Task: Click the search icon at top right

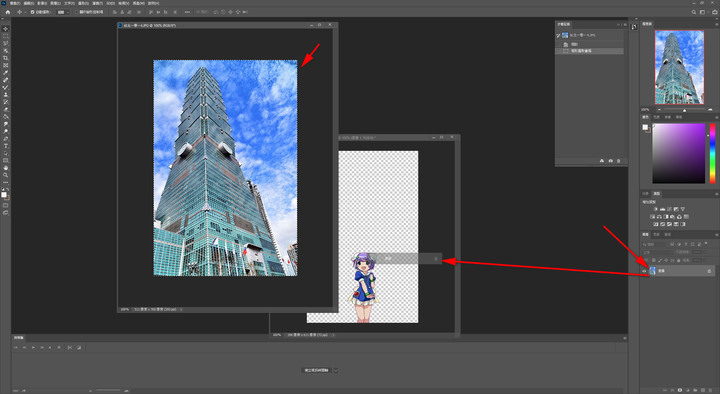Action: [x=693, y=12]
